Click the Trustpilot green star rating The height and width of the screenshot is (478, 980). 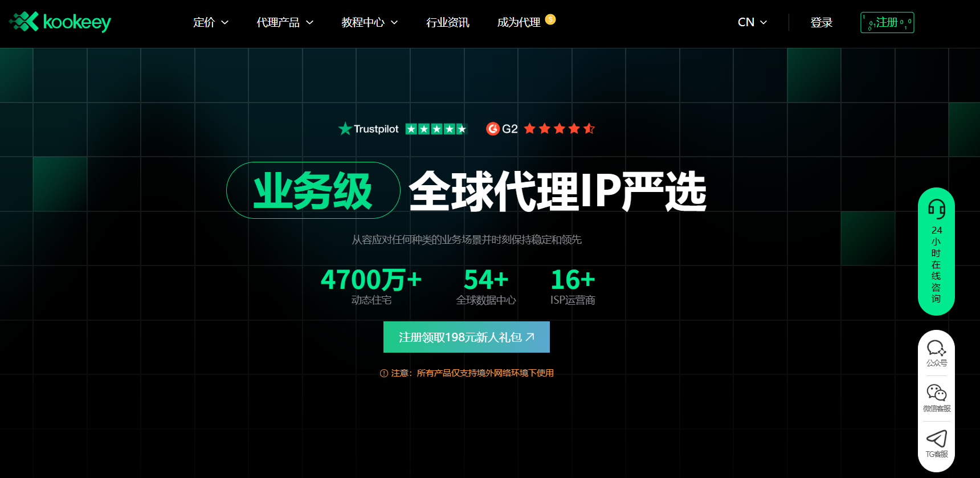[x=436, y=129]
